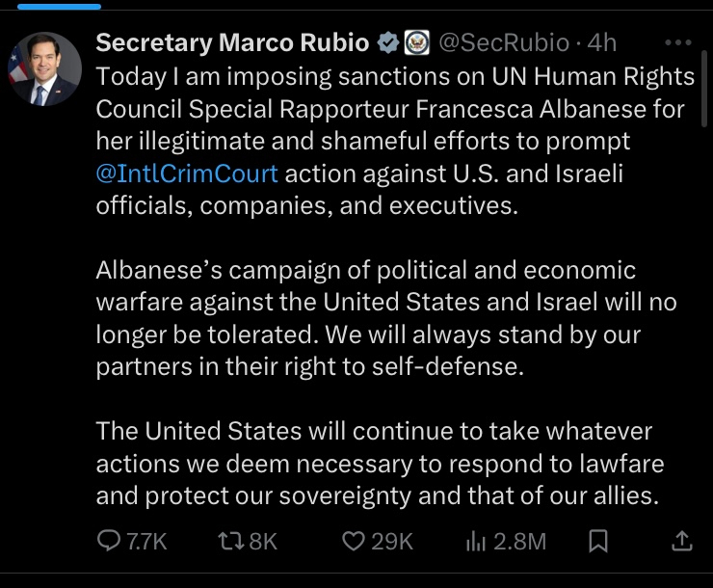The image size is (713, 588).
Task: Click the display name Secretary Marco Rubio
Action: pyautogui.click(x=232, y=42)
